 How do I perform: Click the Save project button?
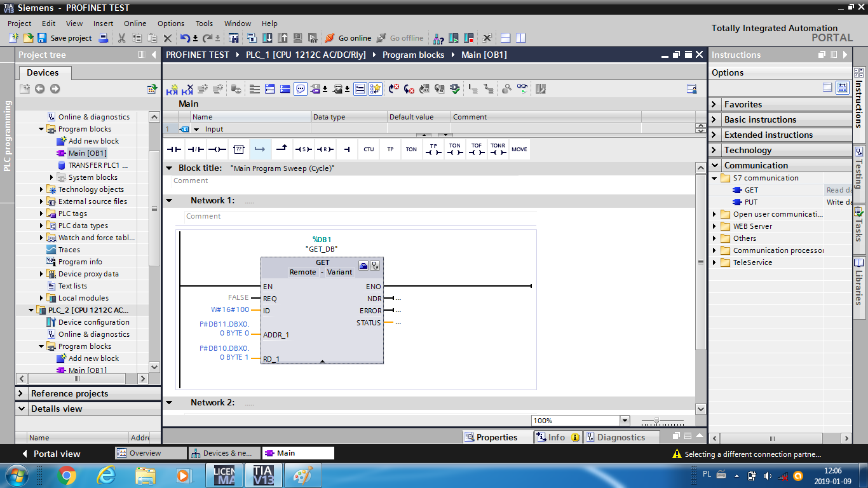tap(65, 38)
